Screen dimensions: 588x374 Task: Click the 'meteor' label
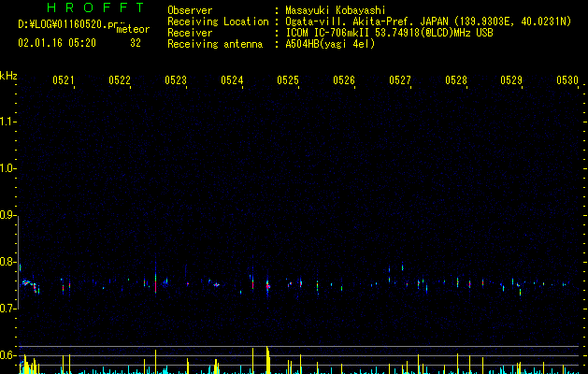click(133, 29)
